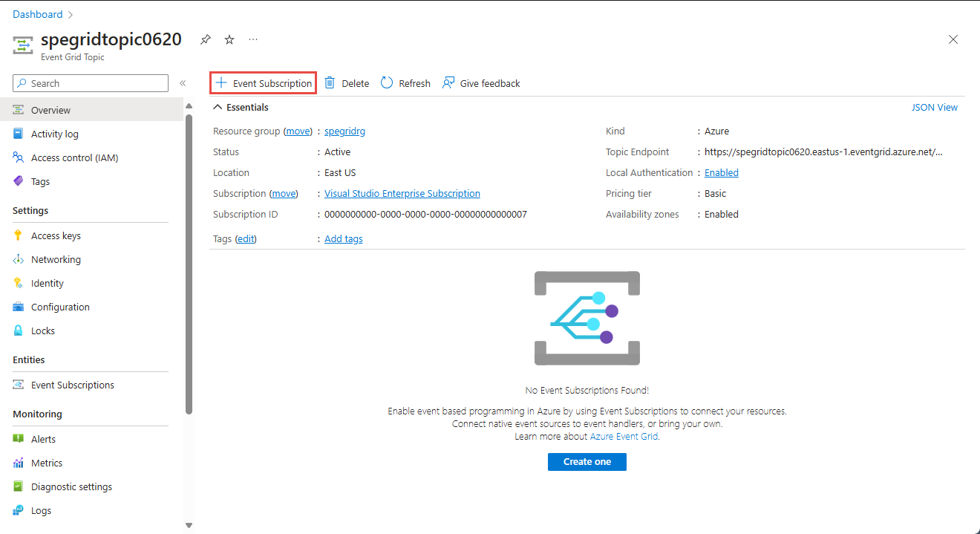980x534 pixels.
Task: Collapse the Essentials section
Action: tap(241, 107)
